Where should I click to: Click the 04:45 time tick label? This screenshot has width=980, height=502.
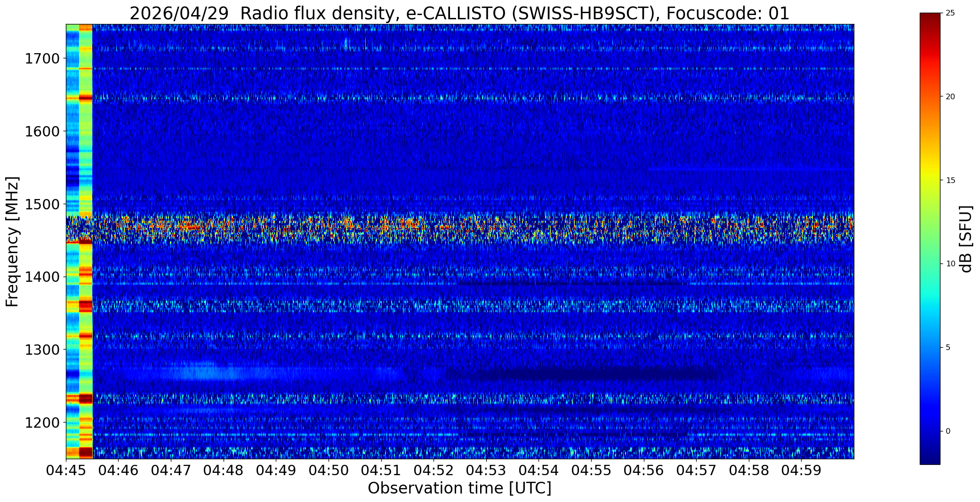tap(66, 470)
